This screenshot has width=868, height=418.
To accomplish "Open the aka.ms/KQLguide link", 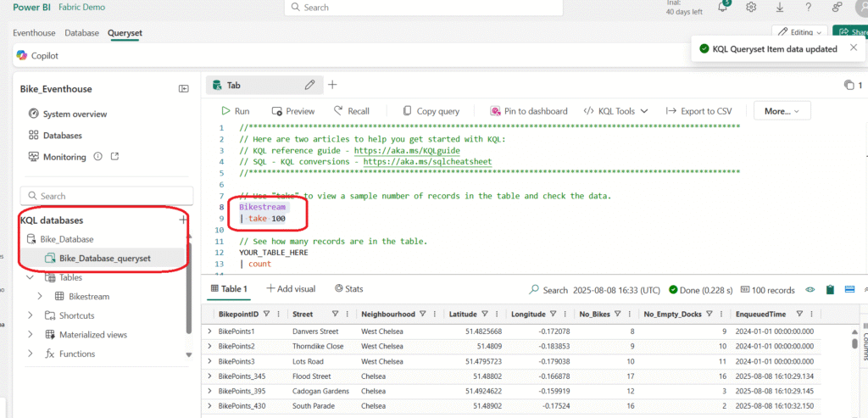I will tap(407, 151).
